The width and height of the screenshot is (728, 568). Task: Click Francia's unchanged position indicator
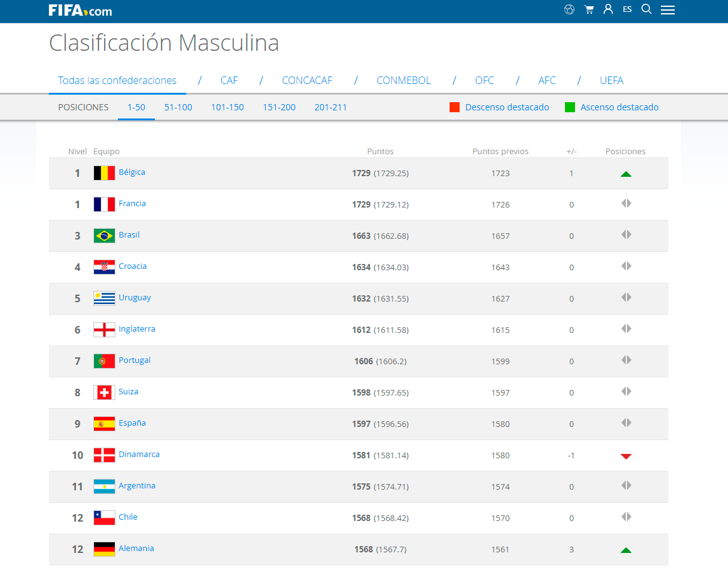pyautogui.click(x=626, y=203)
